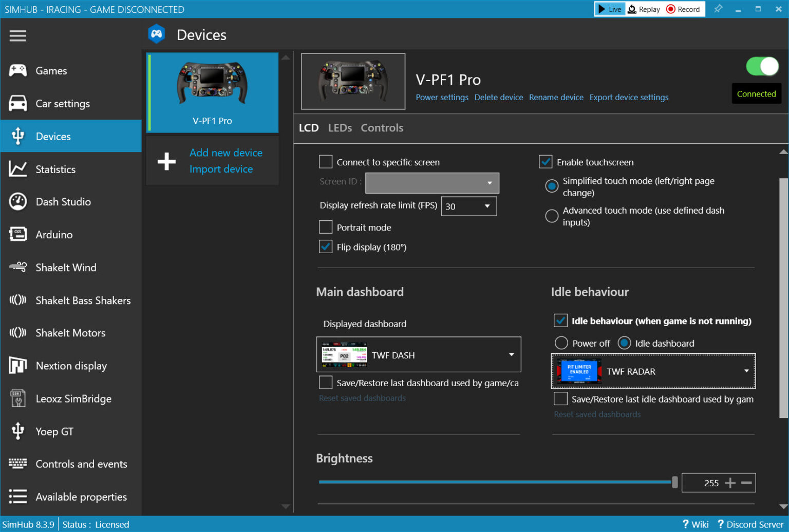Open the TWF RADAR idle dashboard dropdown
Image resolution: width=789 pixels, height=532 pixels.
(746, 371)
